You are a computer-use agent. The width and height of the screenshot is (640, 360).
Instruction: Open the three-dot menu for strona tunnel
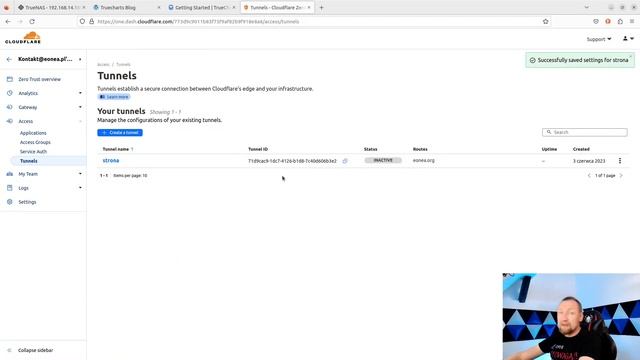coord(620,161)
